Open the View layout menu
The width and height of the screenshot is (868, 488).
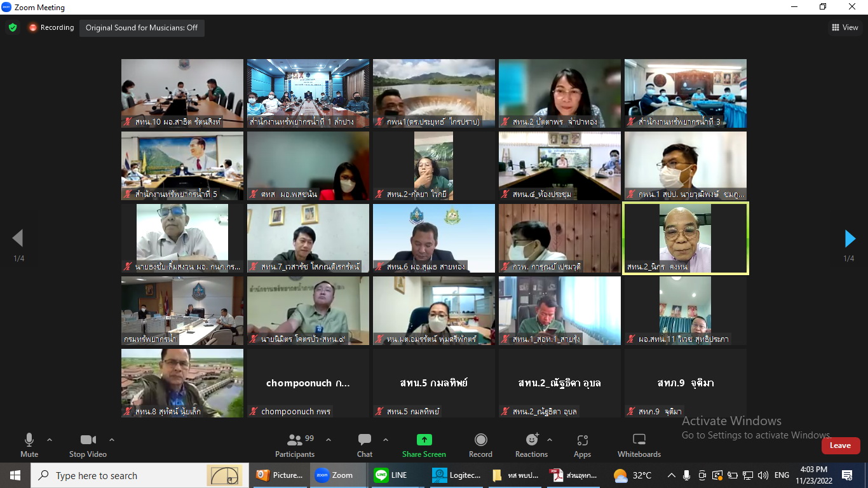[x=845, y=27]
